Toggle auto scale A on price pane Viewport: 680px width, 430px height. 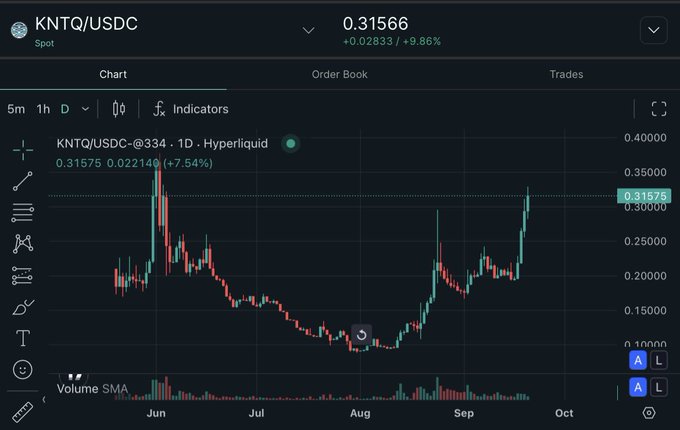coord(638,360)
